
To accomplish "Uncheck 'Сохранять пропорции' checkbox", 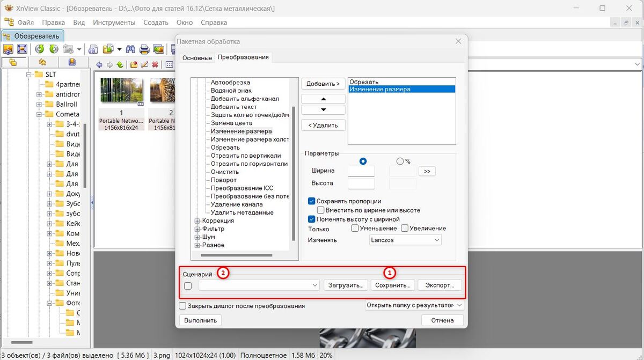I will point(311,201).
